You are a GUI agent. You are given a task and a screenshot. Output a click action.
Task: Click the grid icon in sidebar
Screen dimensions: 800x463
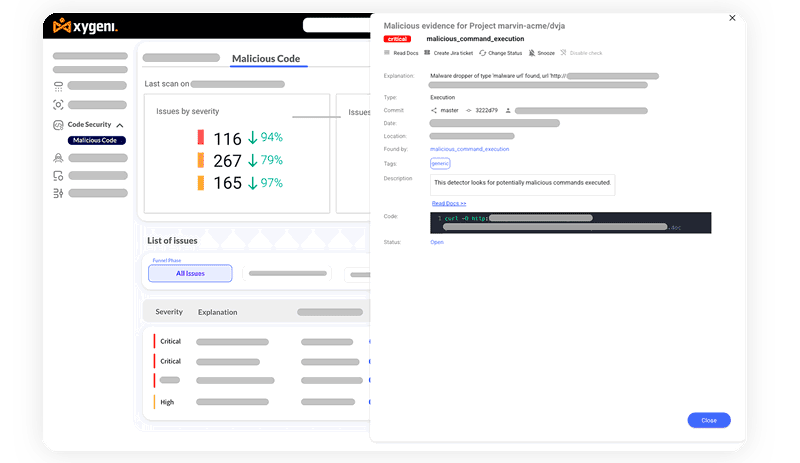pos(58,87)
